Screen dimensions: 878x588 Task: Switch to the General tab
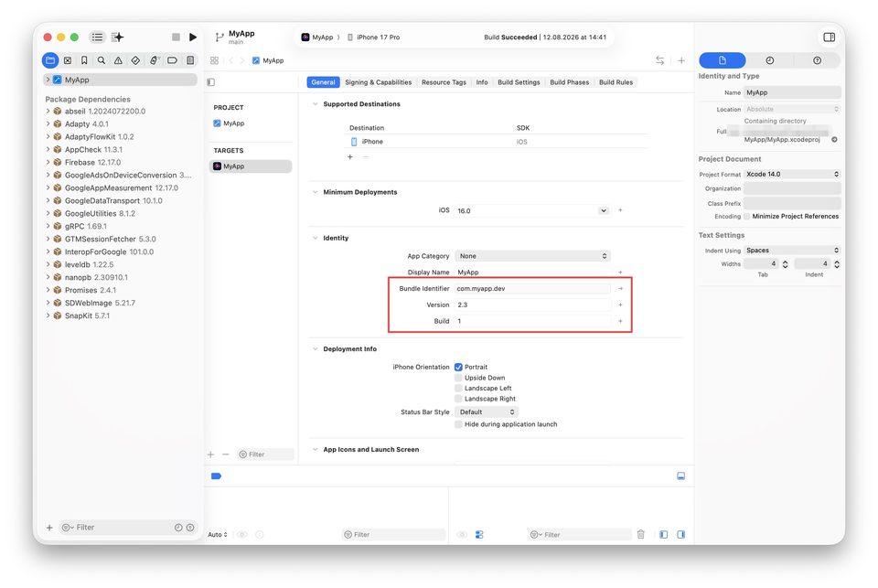tap(323, 82)
